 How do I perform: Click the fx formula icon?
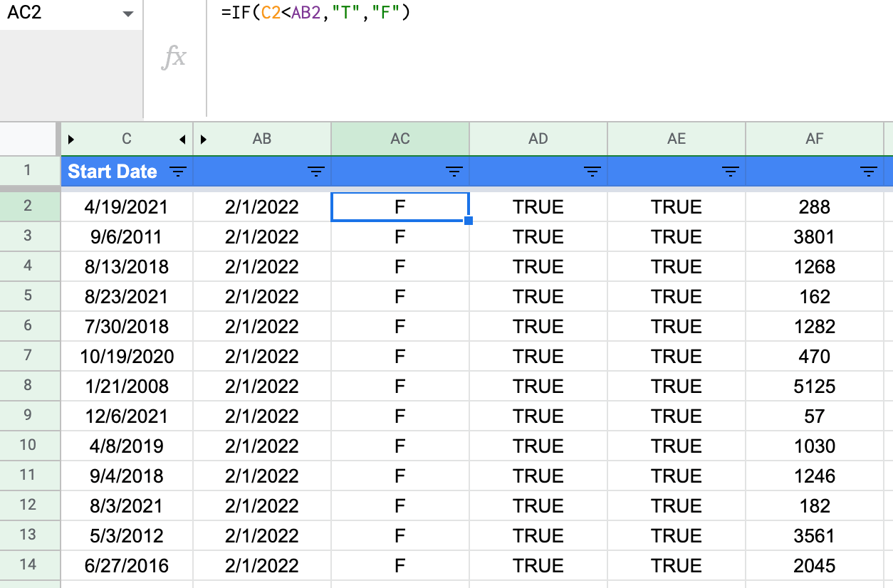[x=174, y=56]
